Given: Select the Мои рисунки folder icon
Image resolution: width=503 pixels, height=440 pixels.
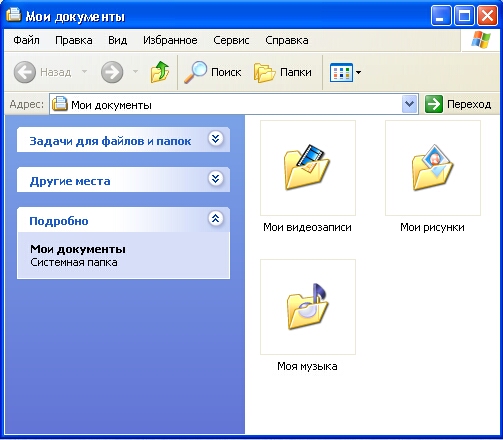Looking at the screenshot, I should pos(433,168).
